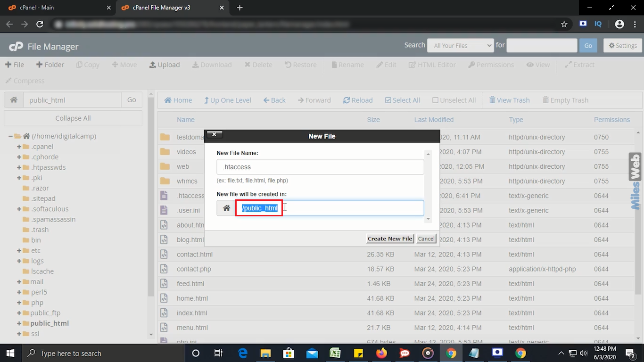Sort files by Name column
Viewport: 644px width, 362px height.
pyautogui.click(x=186, y=120)
